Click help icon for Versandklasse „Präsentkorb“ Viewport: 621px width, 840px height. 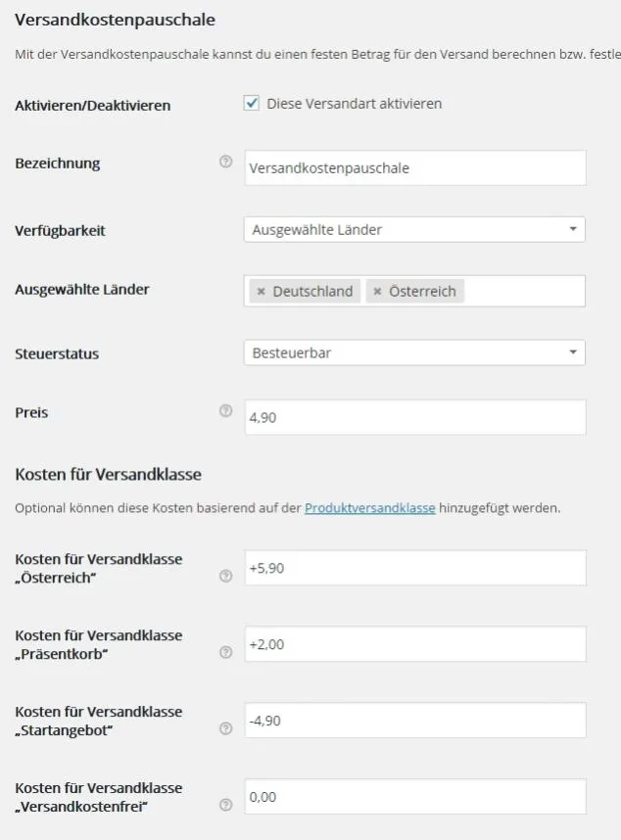tap(226, 652)
